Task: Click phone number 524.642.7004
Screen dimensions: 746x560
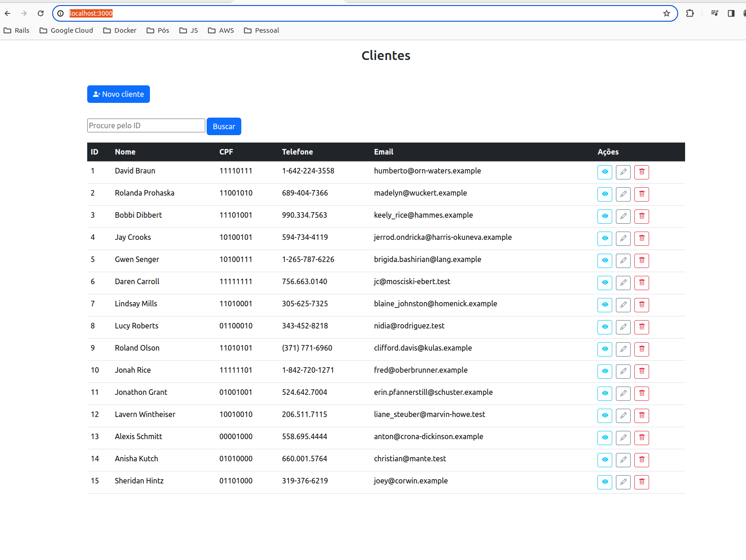Action: click(304, 392)
